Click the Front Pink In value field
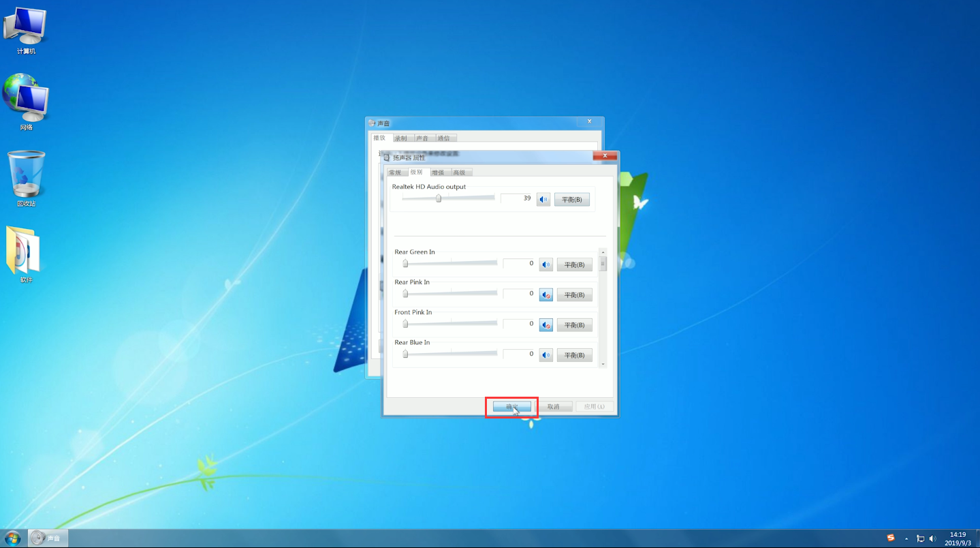Screen dimensions: 980x548 tap(520, 324)
